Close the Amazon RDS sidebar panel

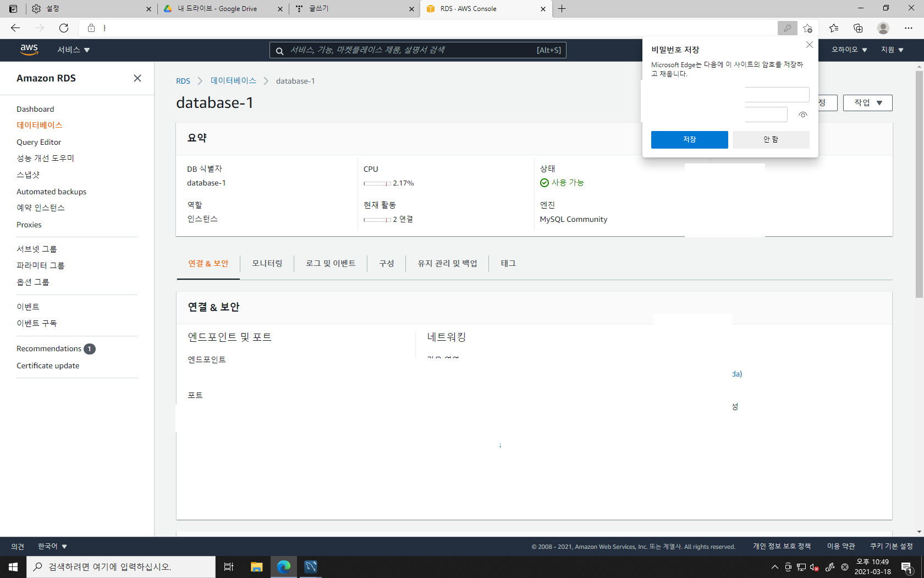tap(137, 78)
